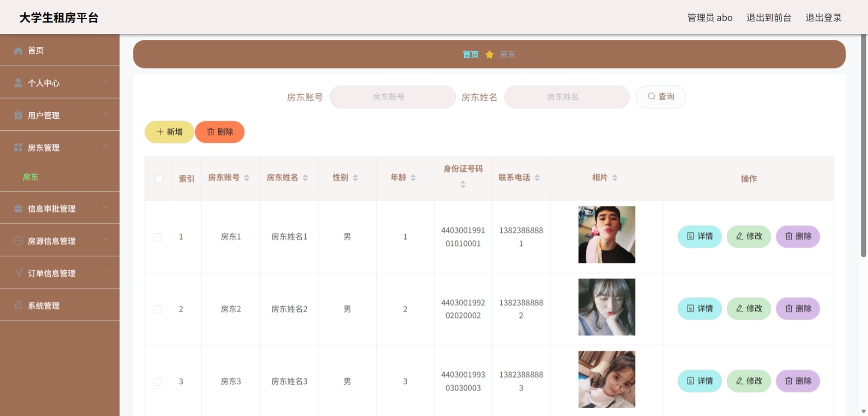Go to 首页 via the breadcrumb link
The image size is (868, 416).
tap(471, 54)
